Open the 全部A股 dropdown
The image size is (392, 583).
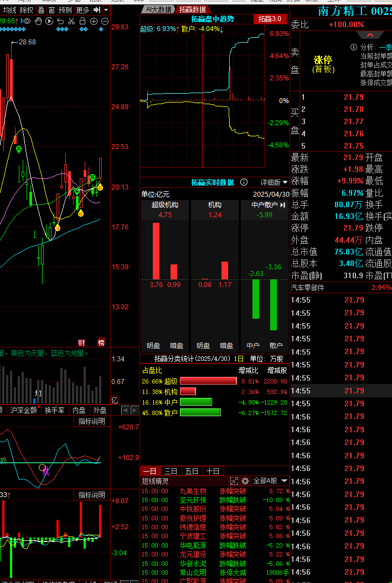tap(270, 480)
